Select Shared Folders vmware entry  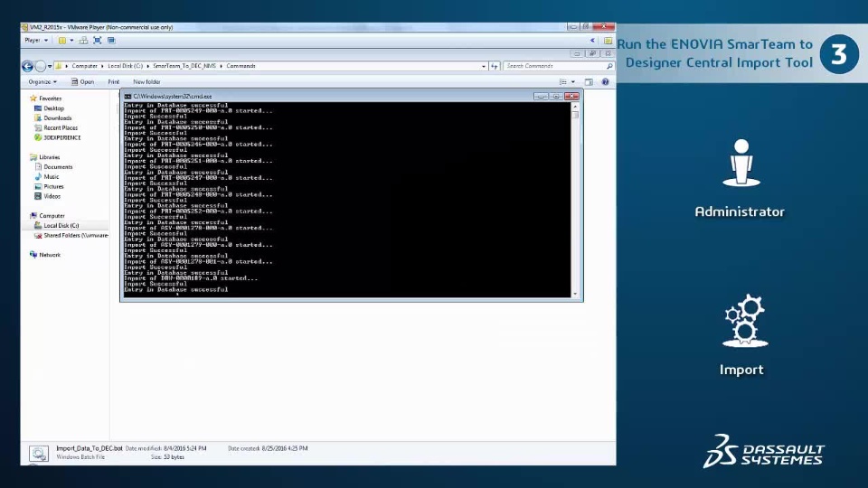pyautogui.click(x=75, y=236)
